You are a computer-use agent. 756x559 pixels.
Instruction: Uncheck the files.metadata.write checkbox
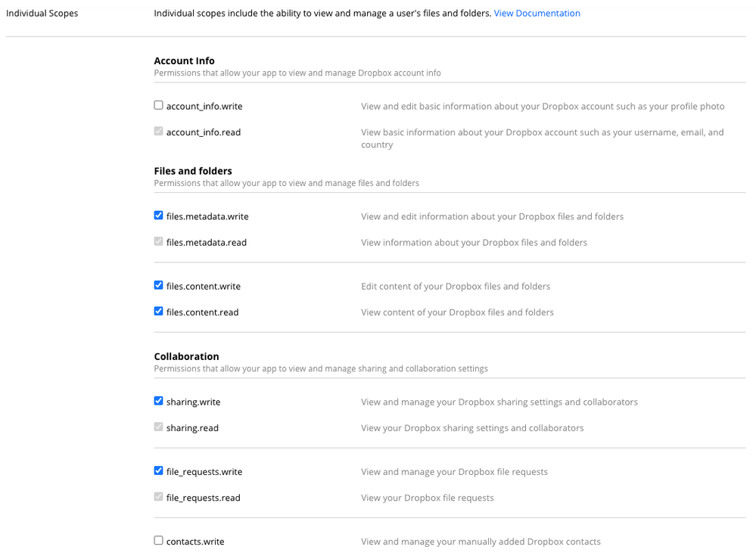coord(158,216)
